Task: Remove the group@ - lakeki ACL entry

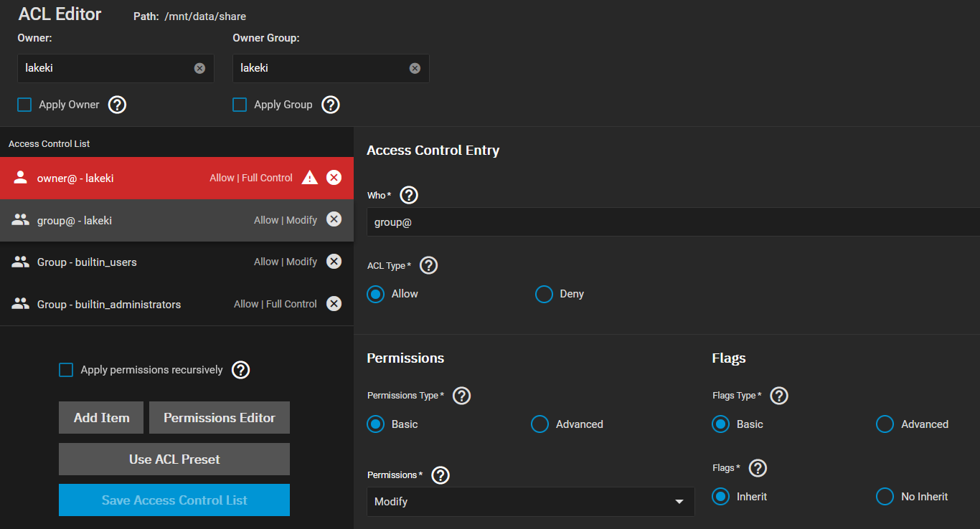Action: tap(334, 219)
